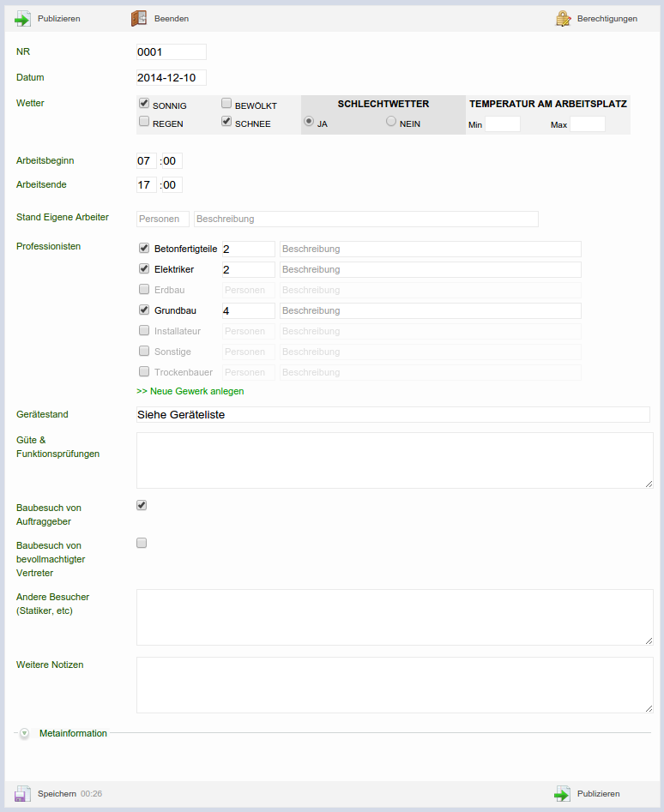
Task: Uncheck Baubesuch von Auftraggeber
Action: pyautogui.click(x=142, y=505)
